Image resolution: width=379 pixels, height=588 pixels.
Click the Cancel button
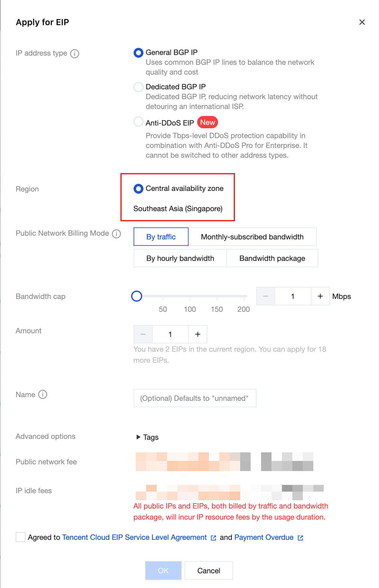tap(209, 571)
